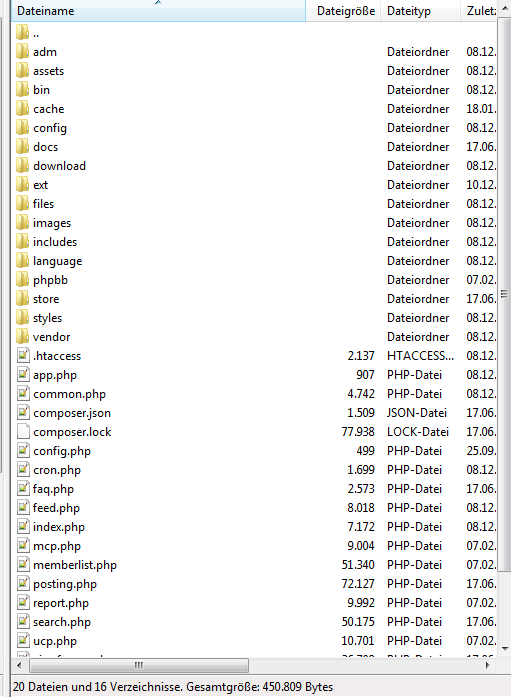Select the adm folder icon
Viewport: 511px width, 697px height.
[22, 52]
